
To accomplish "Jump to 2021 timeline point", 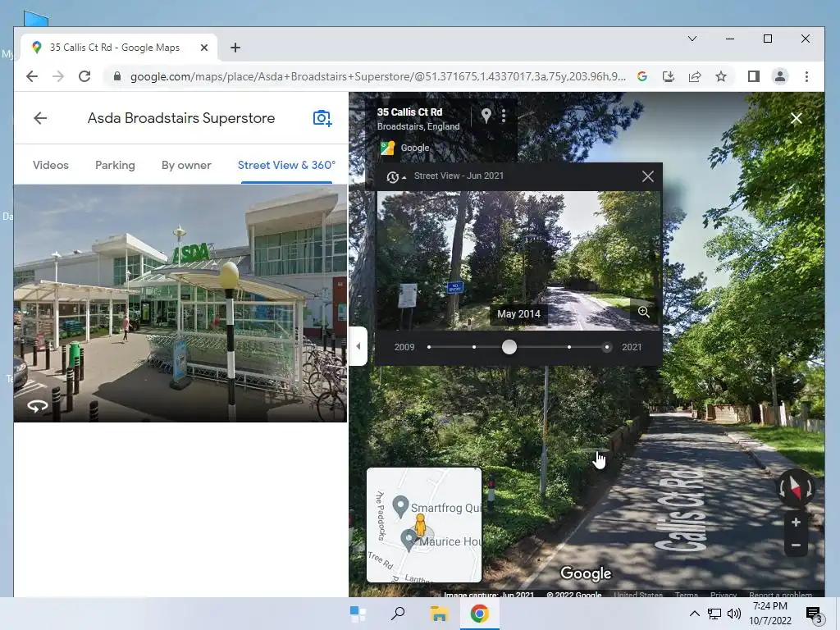I will [606, 347].
